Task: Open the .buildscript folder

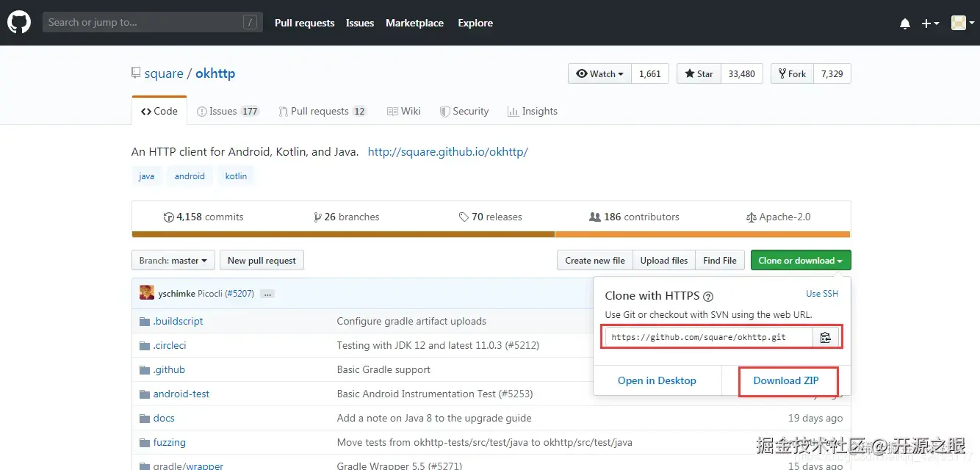Action: [x=178, y=321]
